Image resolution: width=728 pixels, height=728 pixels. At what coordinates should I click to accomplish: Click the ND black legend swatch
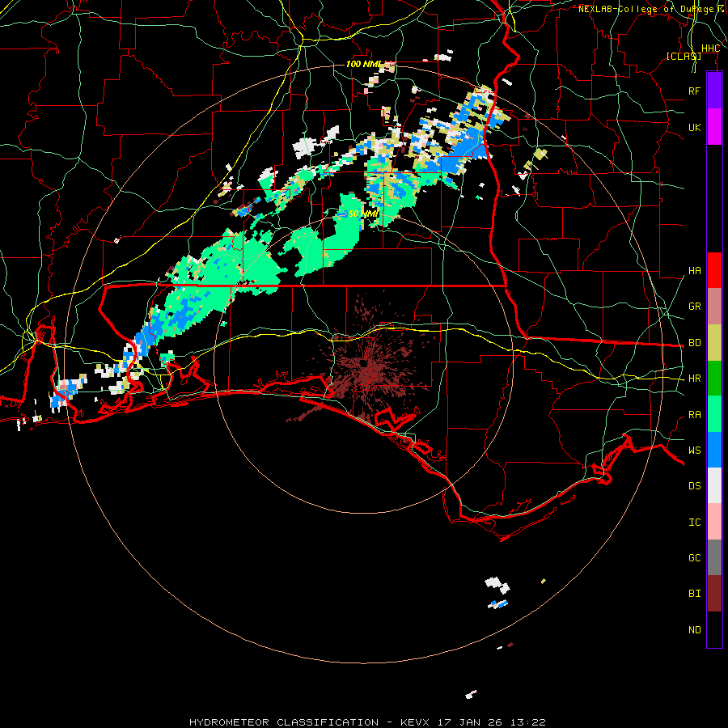click(714, 629)
